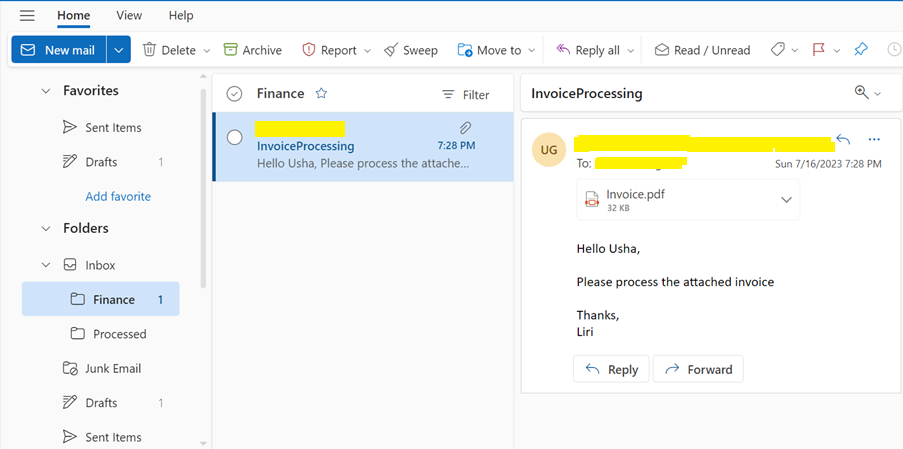
Task: Open the Filter menu
Action: point(465,95)
